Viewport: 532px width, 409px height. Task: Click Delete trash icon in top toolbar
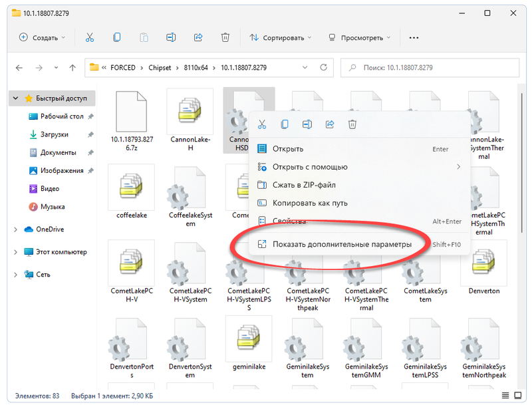point(225,38)
